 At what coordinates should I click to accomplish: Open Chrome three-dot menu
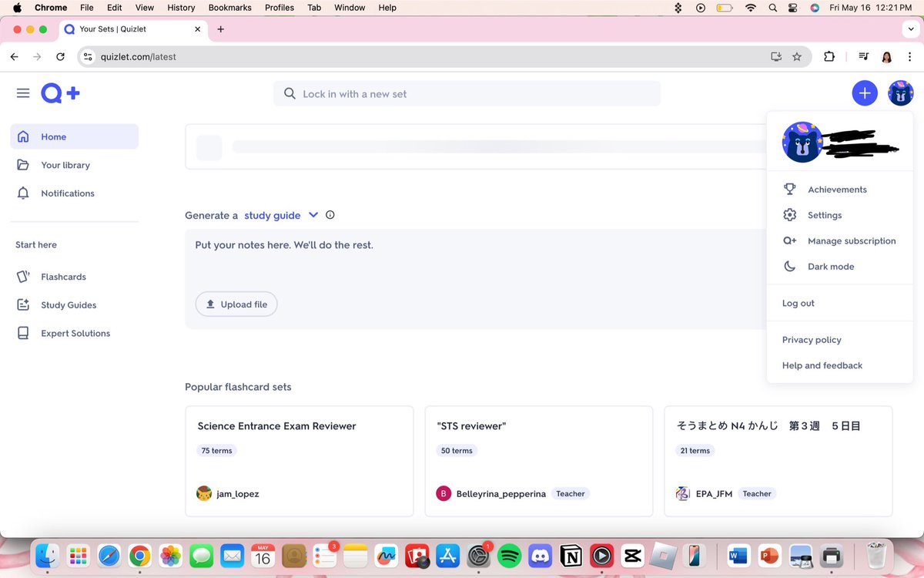point(910,56)
